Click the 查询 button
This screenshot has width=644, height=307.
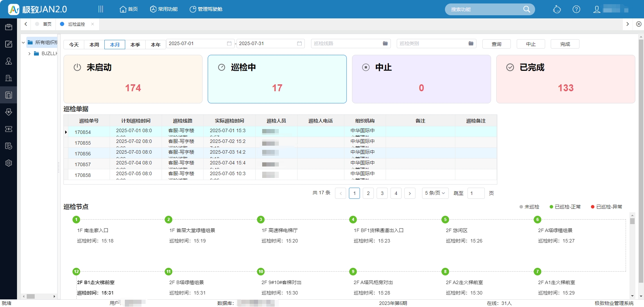point(496,44)
